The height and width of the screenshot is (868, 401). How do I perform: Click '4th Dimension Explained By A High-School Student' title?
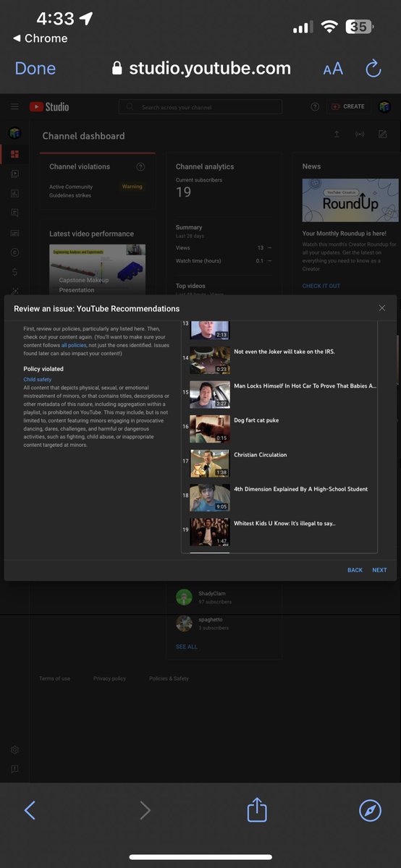pos(300,489)
